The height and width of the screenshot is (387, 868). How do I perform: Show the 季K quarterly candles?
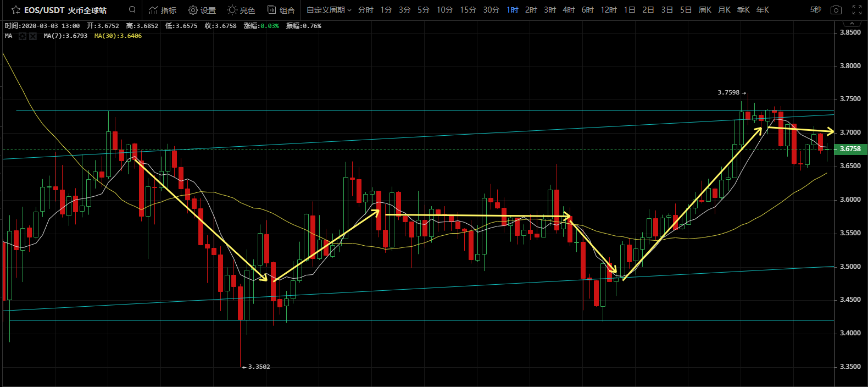coord(743,10)
